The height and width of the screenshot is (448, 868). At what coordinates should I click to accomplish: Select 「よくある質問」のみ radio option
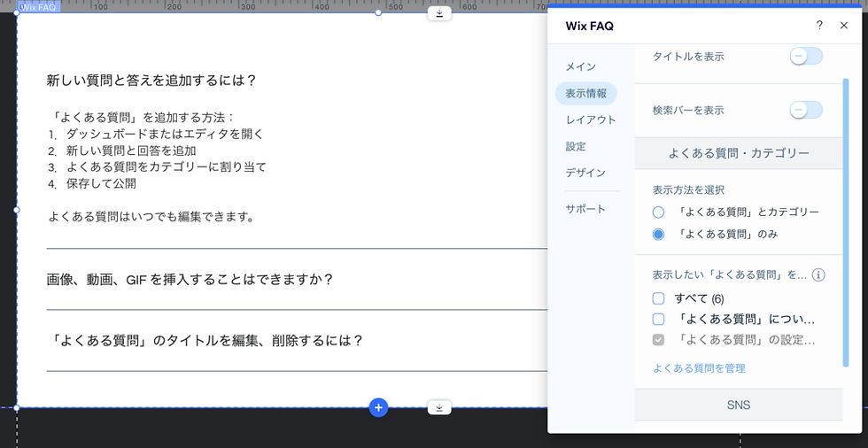tap(658, 235)
